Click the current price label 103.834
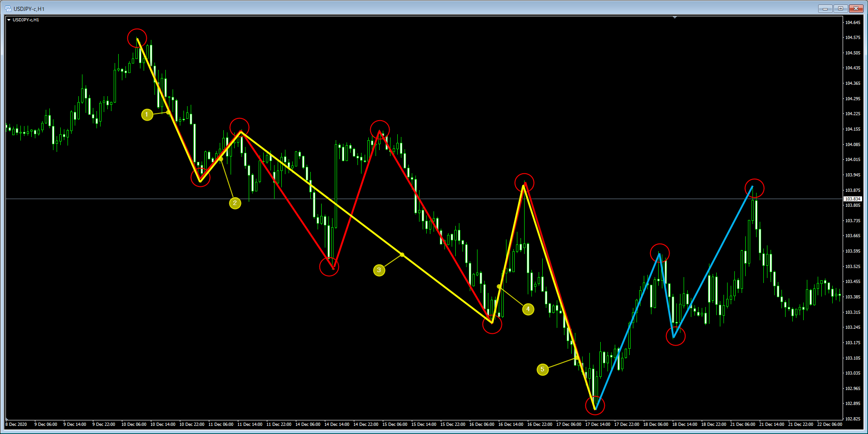 [x=853, y=199]
